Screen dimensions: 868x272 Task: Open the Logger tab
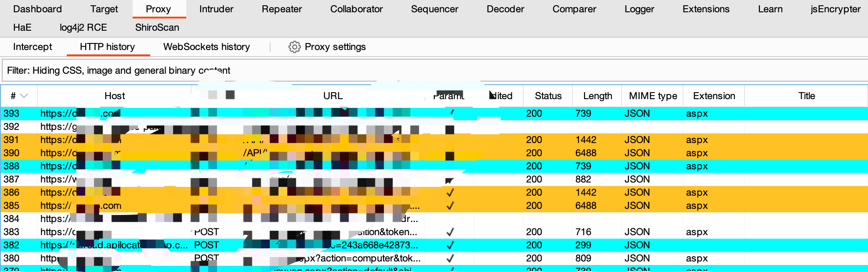point(639,9)
